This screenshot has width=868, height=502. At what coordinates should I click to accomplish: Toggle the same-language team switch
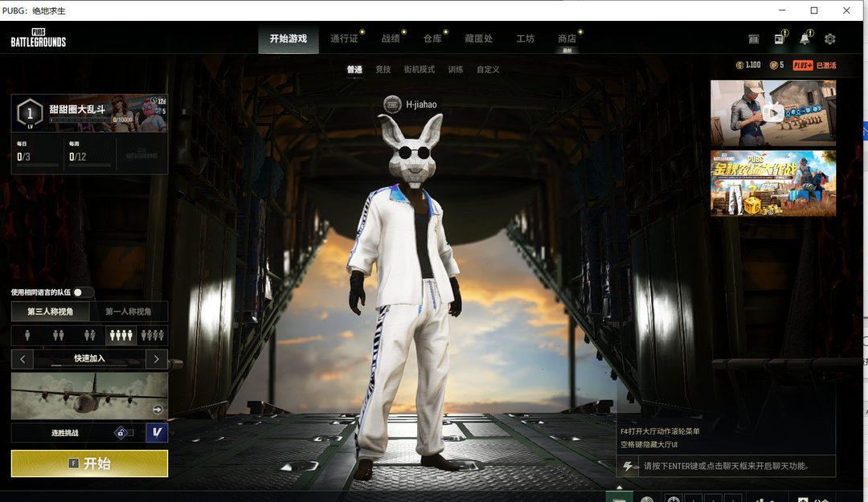point(83,292)
